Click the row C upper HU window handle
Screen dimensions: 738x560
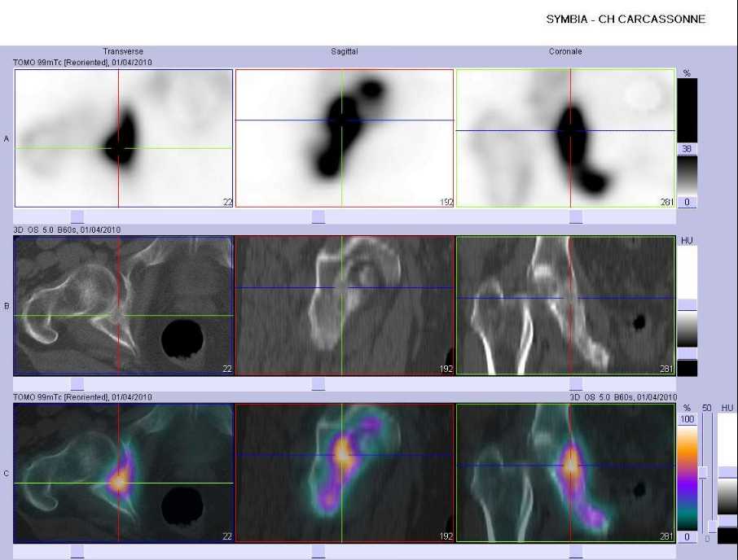pyautogui.click(x=727, y=472)
